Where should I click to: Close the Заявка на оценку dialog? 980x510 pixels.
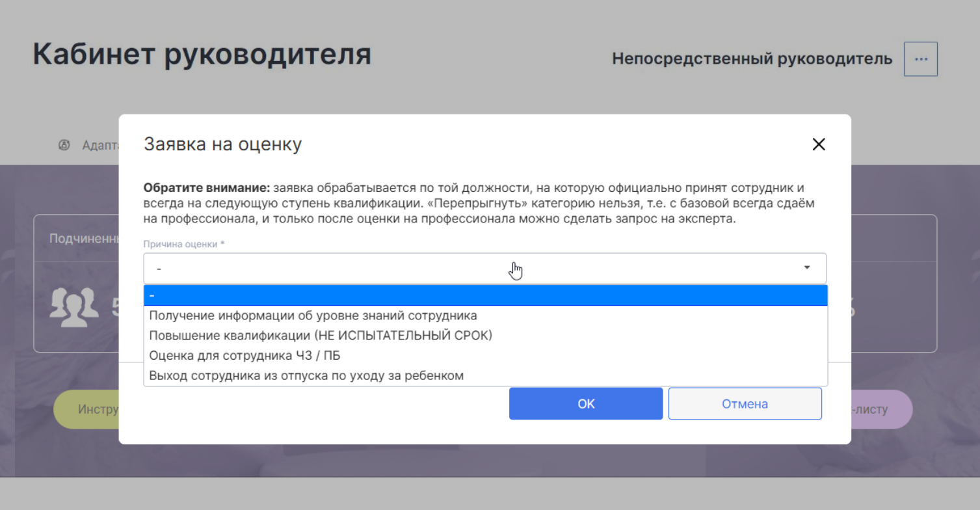pos(819,144)
